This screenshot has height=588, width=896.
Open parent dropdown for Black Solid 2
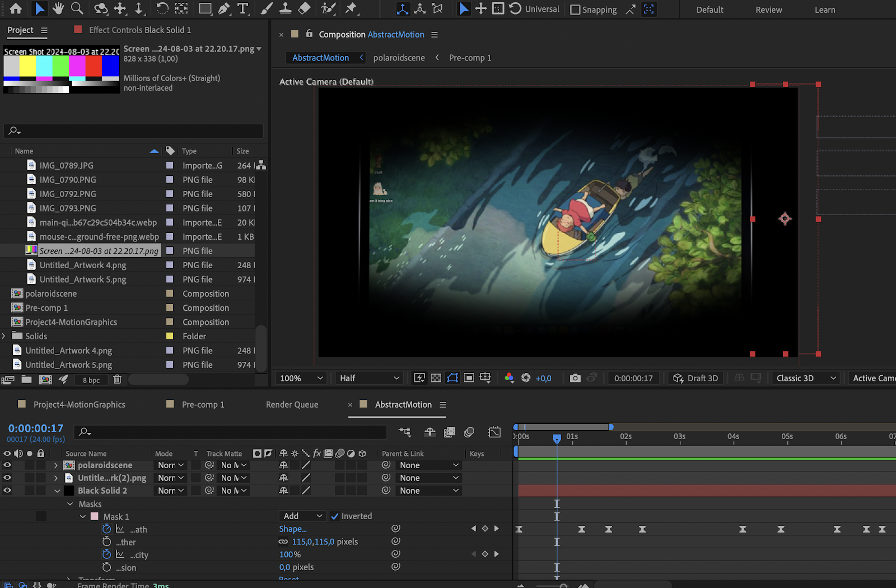coord(430,491)
